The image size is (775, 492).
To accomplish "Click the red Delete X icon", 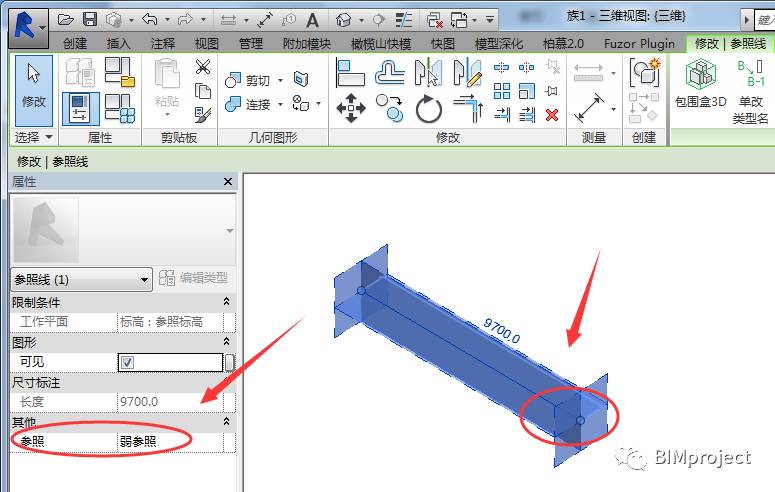I will [551, 115].
